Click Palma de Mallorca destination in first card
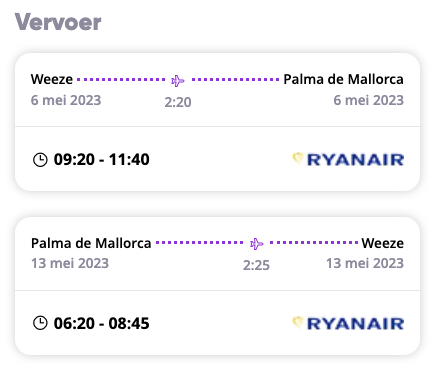This screenshot has width=448, height=372. point(343,79)
